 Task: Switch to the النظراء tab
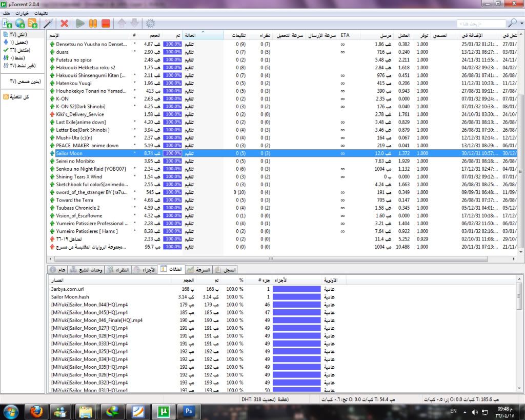(x=117, y=270)
